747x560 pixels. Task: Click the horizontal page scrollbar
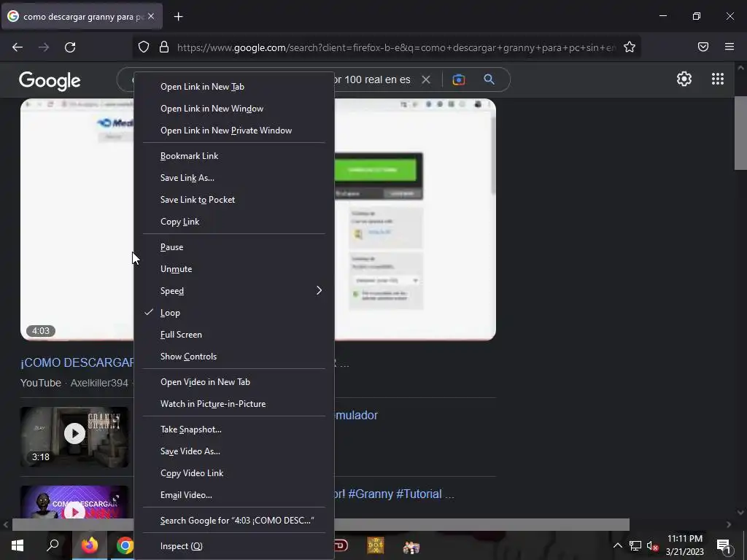(321, 524)
